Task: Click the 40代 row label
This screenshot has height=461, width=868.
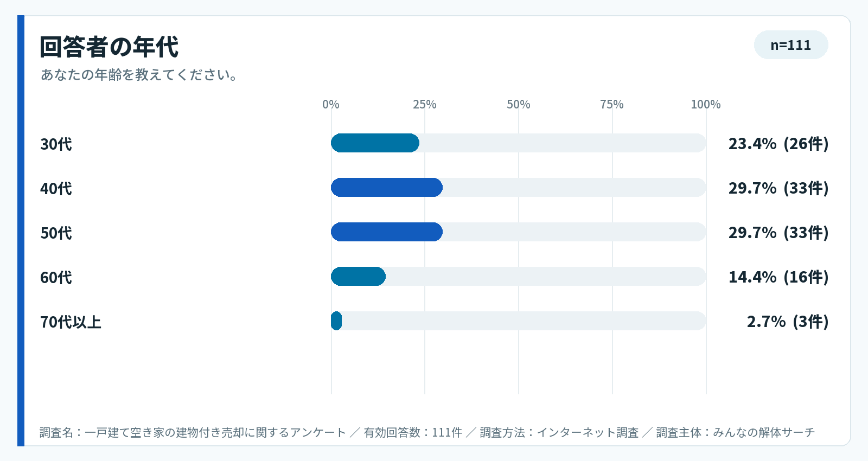Action: tap(56, 189)
